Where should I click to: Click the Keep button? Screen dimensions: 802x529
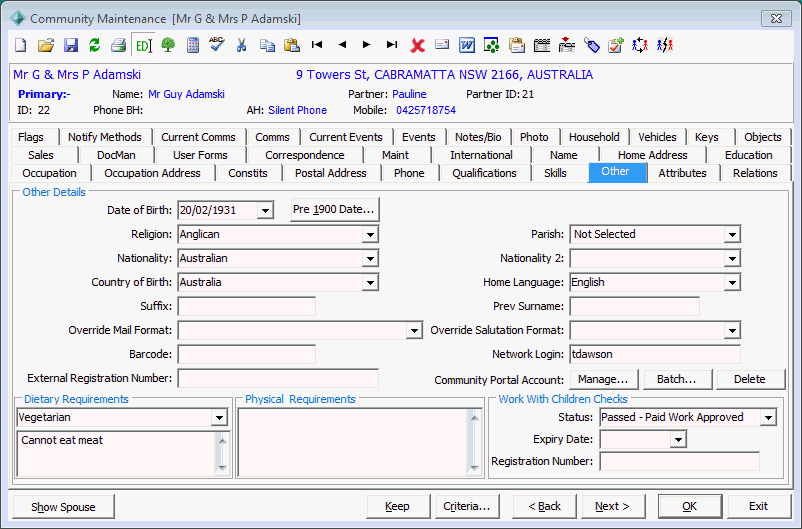click(x=398, y=506)
